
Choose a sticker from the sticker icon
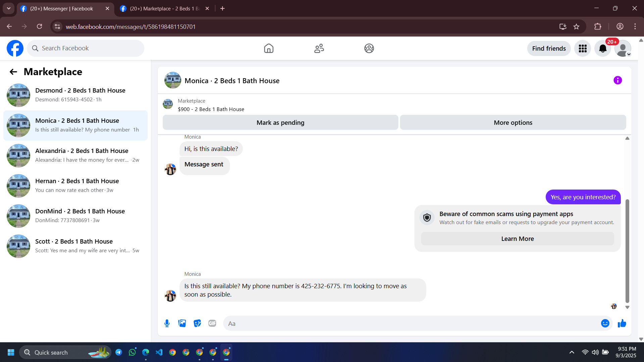197,323
